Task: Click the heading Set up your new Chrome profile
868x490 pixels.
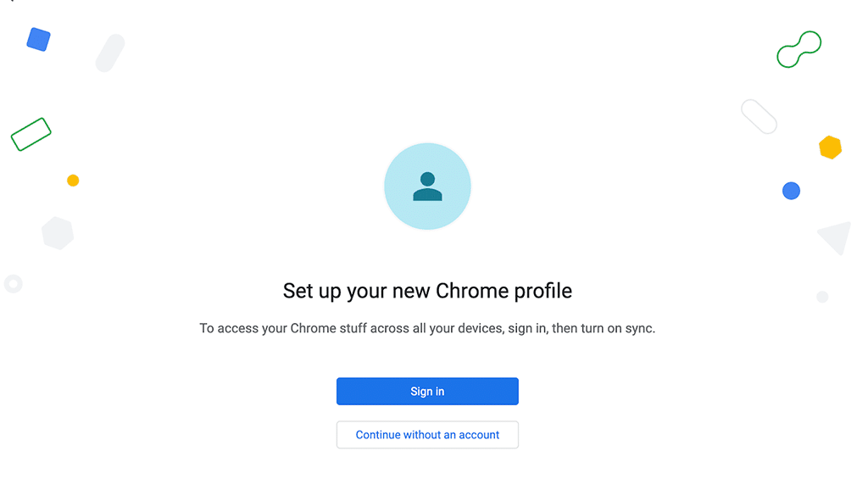Action: click(x=427, y=291)
